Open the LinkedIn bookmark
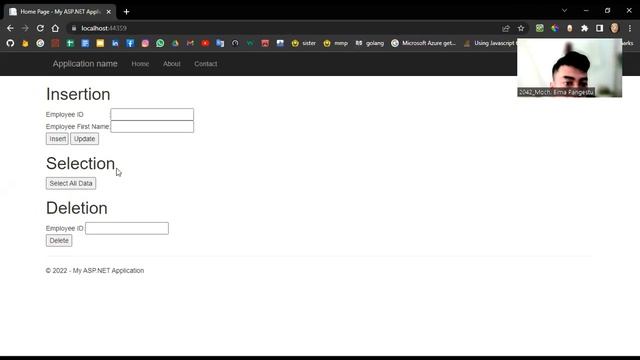The width and height of the screenshot is (640, 360). coord(115,43)
